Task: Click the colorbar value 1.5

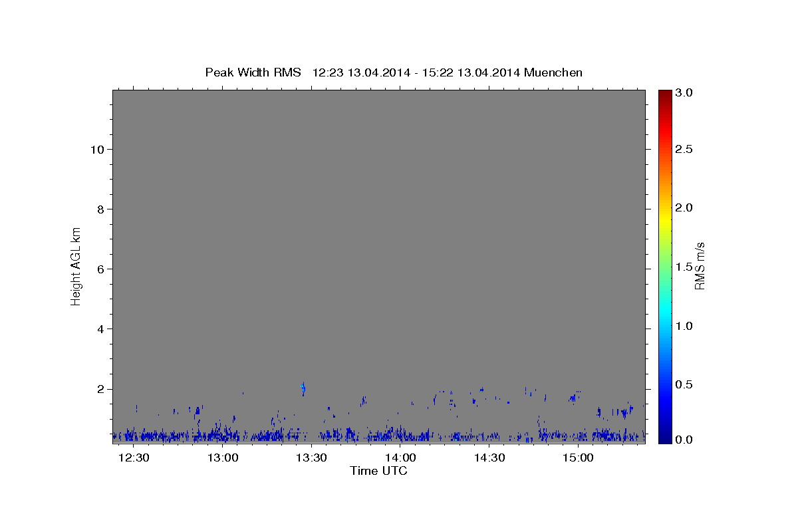Action: [684, 267]
